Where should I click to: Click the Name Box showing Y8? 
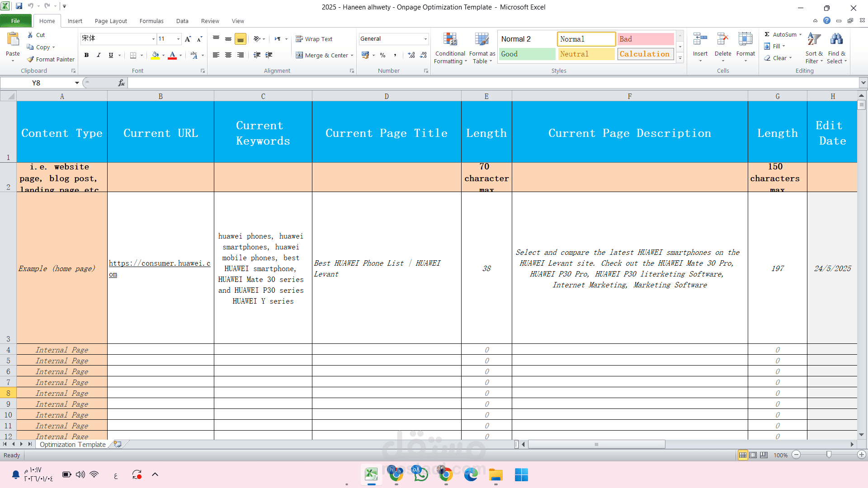36,83
